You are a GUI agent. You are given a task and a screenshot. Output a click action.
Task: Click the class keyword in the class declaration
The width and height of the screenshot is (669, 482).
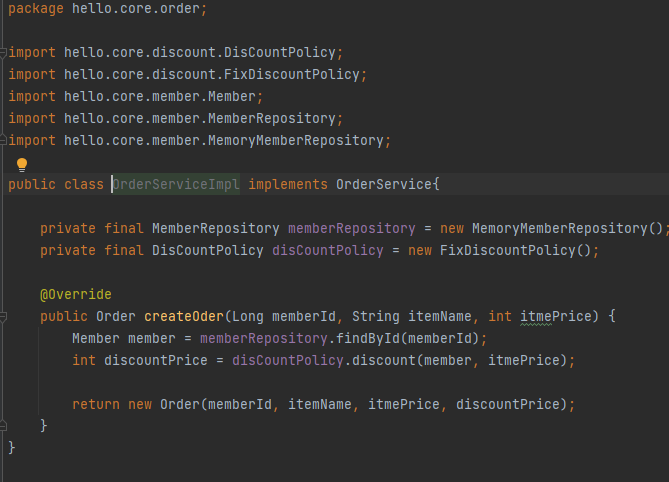pos(84,184)
